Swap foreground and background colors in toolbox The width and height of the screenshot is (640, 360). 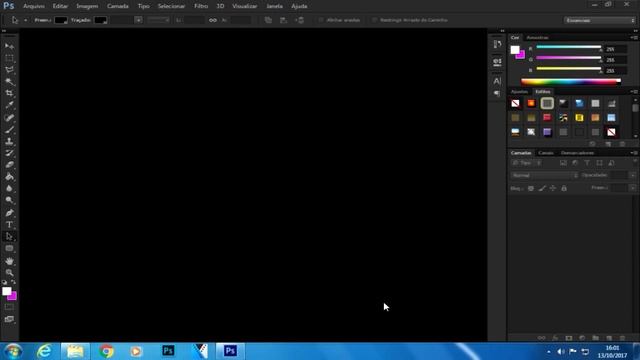pyautogui.click(x=13, y=282)
